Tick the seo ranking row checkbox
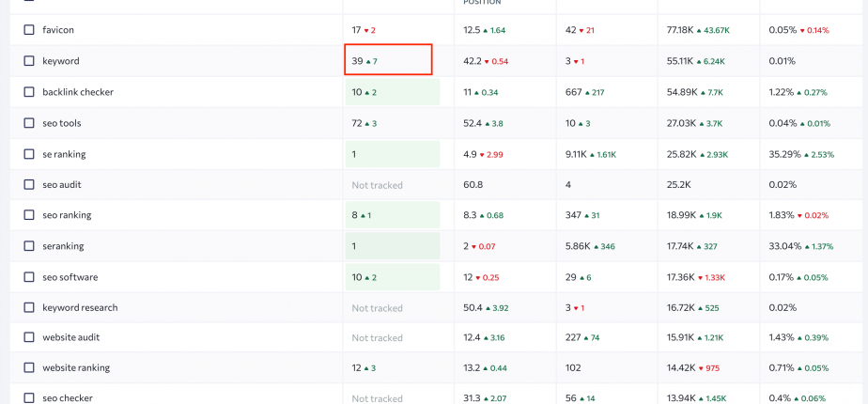This screenshot has width=868, height=404. click(x=29, y=215)
